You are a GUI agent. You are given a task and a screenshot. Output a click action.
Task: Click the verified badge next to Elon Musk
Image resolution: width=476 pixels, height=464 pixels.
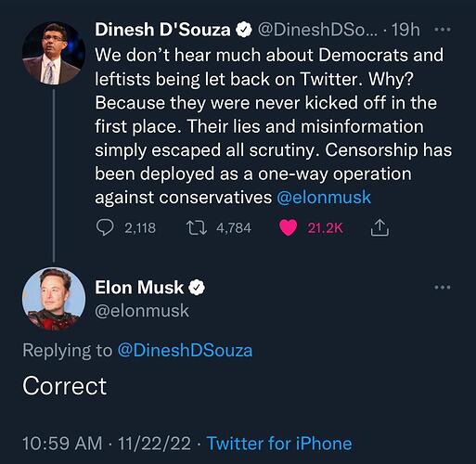coord(197,288)
